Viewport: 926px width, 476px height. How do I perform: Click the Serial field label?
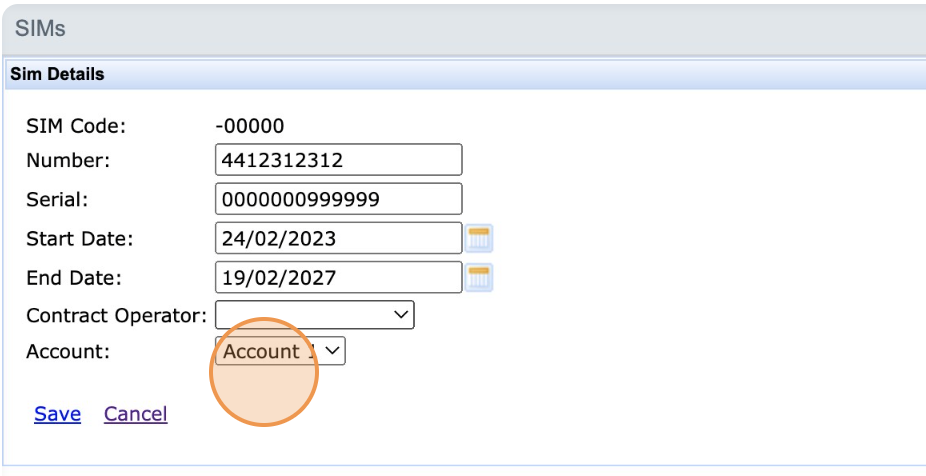58,199
